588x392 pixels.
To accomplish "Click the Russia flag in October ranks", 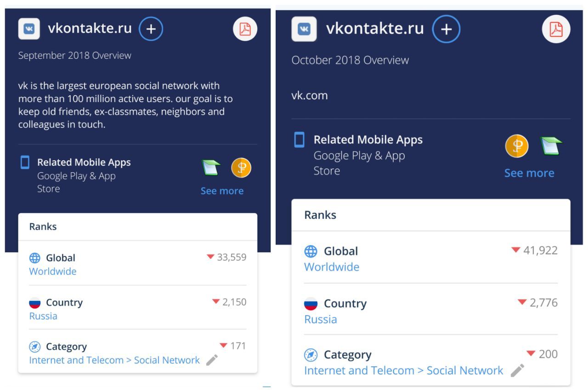I will click(x=311, y=304).
